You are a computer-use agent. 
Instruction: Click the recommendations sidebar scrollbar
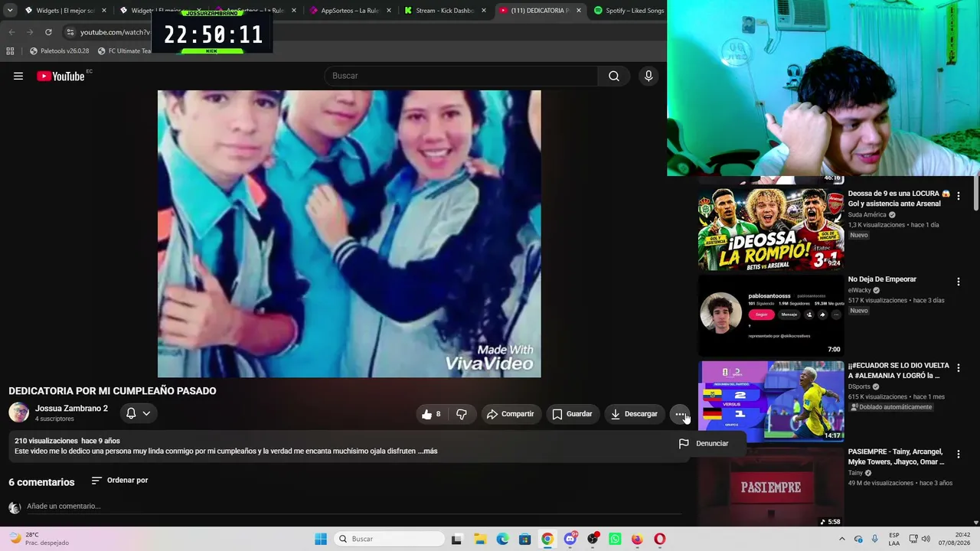976,193
